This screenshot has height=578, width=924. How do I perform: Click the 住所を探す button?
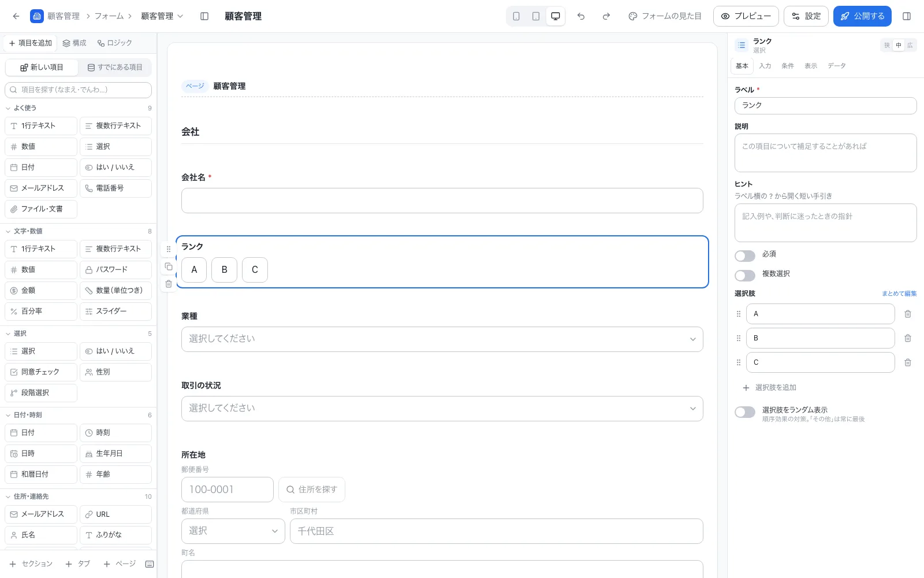tap(312, 490)
